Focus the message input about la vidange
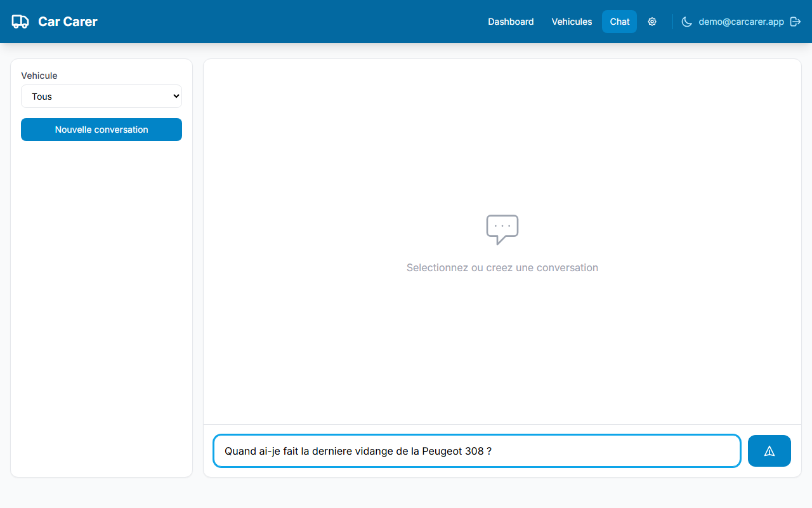The height and width of the screenshot is (508, 812). click(476, 451)
